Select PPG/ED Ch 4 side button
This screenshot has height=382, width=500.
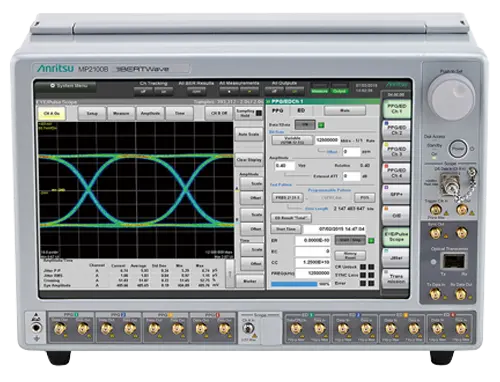tap(396, 173)
